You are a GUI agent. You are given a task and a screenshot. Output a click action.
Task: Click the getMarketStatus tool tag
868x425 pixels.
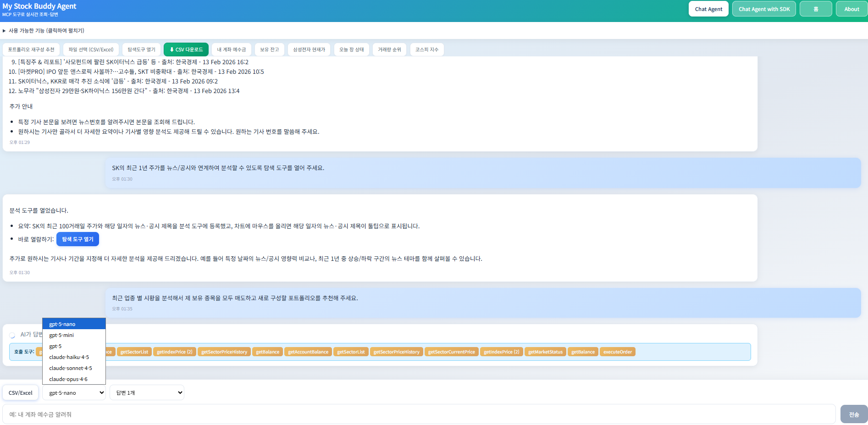(x=545, y=352)
